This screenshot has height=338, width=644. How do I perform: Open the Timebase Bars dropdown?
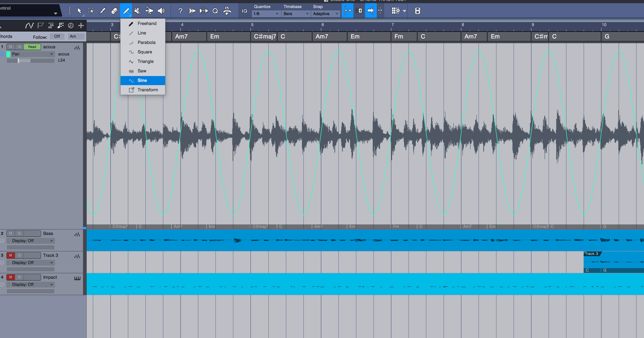pos(296,14)
